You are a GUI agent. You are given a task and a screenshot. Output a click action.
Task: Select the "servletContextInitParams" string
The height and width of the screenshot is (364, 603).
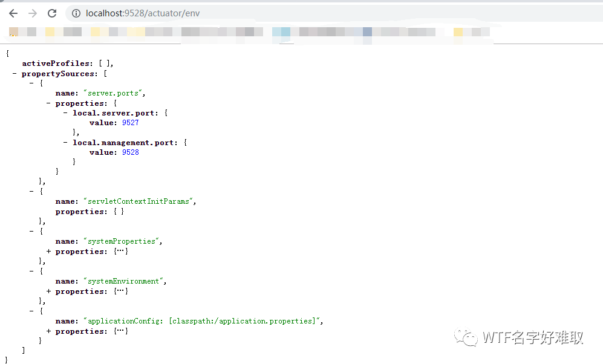(139, 201)
